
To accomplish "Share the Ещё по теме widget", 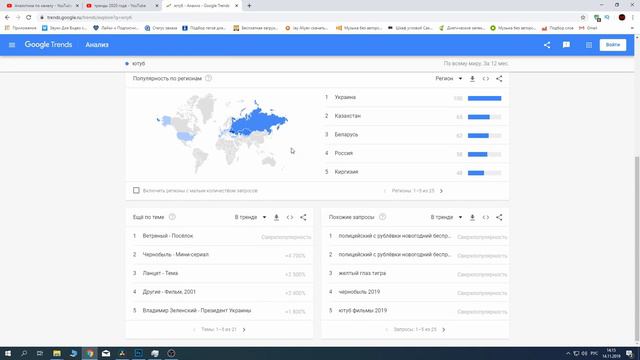I will 303,218.
